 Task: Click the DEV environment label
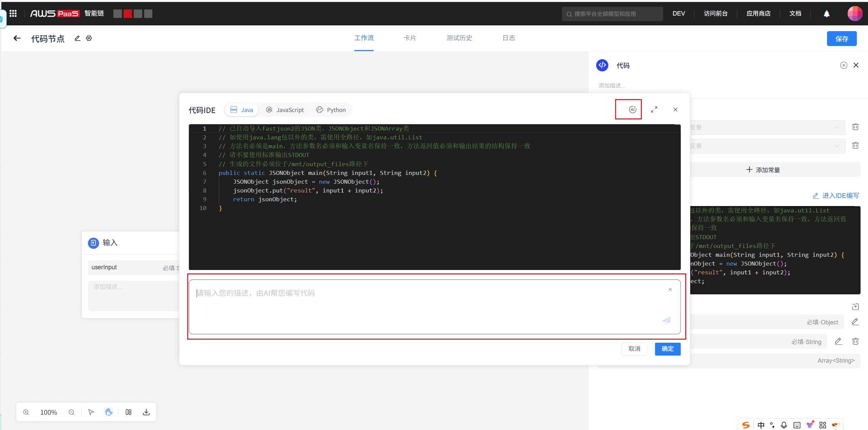[678, 14]
